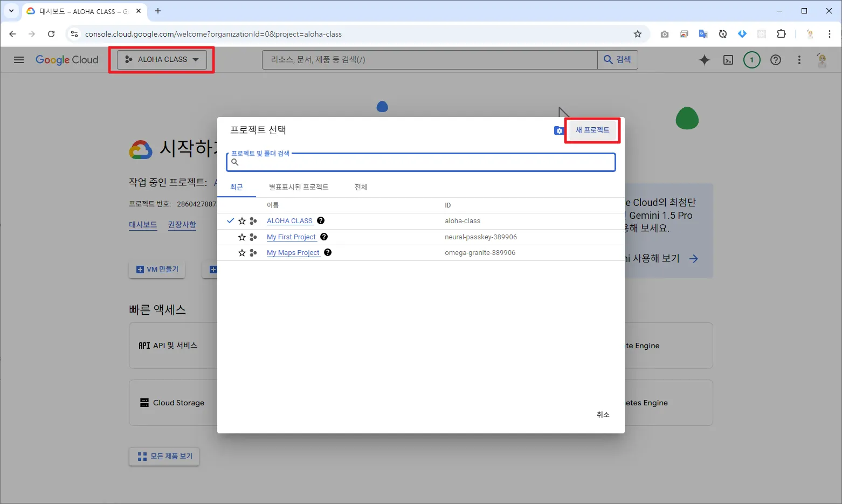Go back to previous page
Image resolution: width=842 pixels, height=504 pixels.
pyautogui.click(x=12, y=34)
